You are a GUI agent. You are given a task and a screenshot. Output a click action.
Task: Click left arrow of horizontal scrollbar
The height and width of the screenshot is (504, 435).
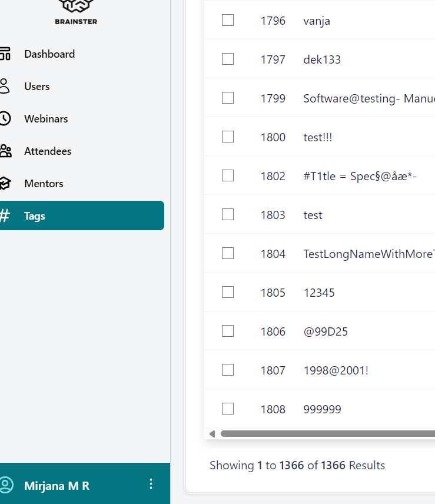(x=212, y=434)
